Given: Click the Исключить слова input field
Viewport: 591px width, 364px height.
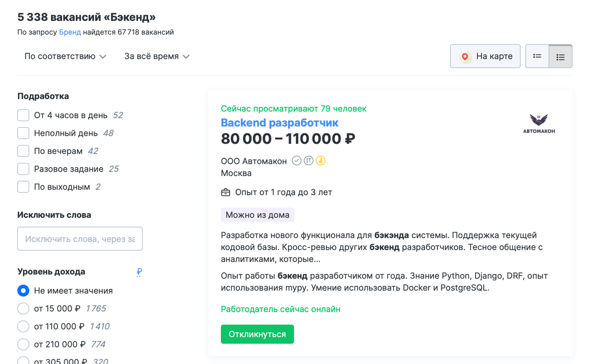Looking at the screenshot, I should [x=80, y=238].
